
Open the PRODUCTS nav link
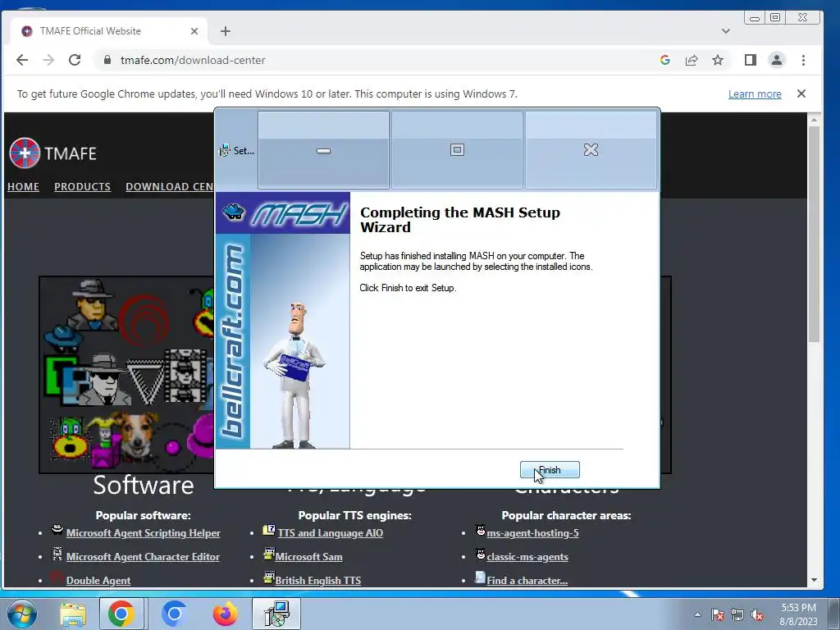coord(82,187)
